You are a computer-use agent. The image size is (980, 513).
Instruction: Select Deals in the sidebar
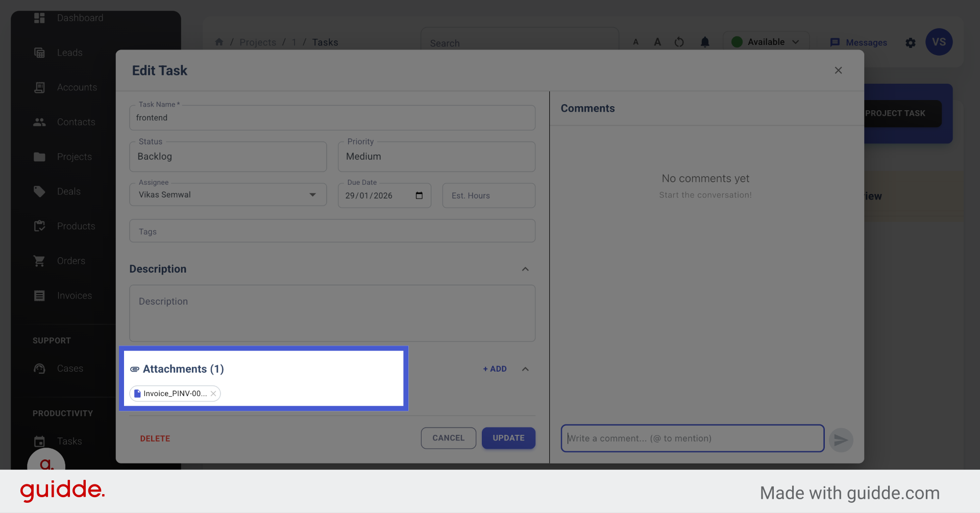[69, 191]
